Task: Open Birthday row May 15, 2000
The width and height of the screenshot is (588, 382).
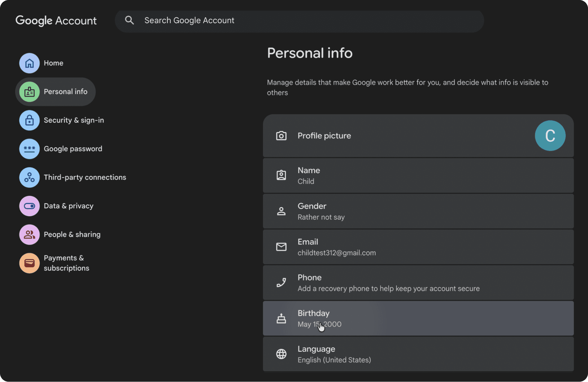Action: coord(418,318)
